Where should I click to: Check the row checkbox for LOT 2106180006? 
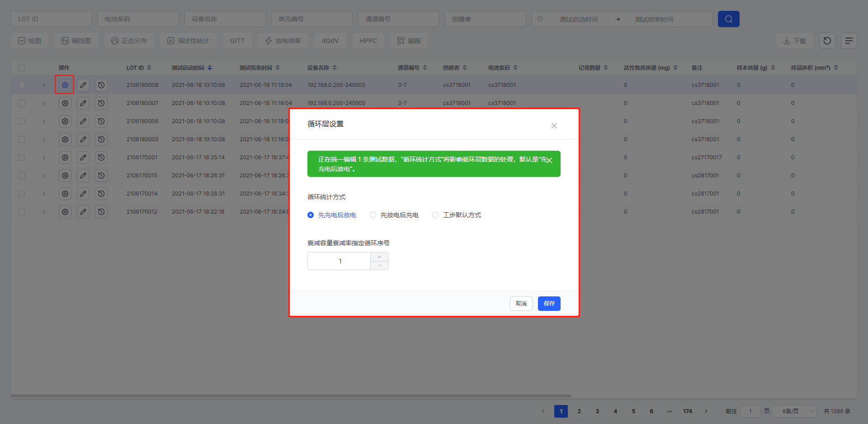coord(22,121)
